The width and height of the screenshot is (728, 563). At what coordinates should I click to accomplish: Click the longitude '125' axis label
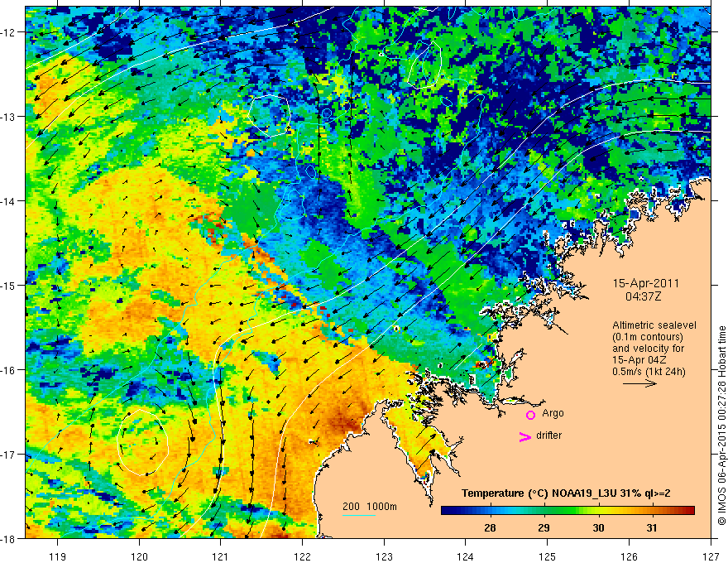(548, 556)
